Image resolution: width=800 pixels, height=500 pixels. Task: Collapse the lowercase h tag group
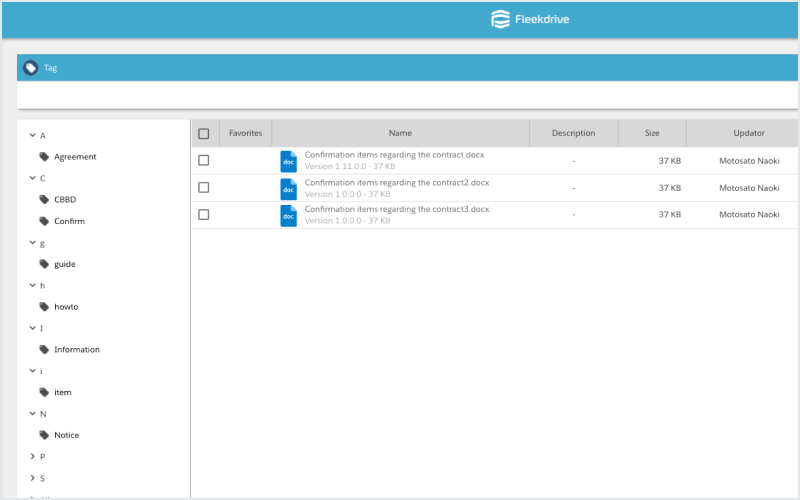tap(33, 285)
